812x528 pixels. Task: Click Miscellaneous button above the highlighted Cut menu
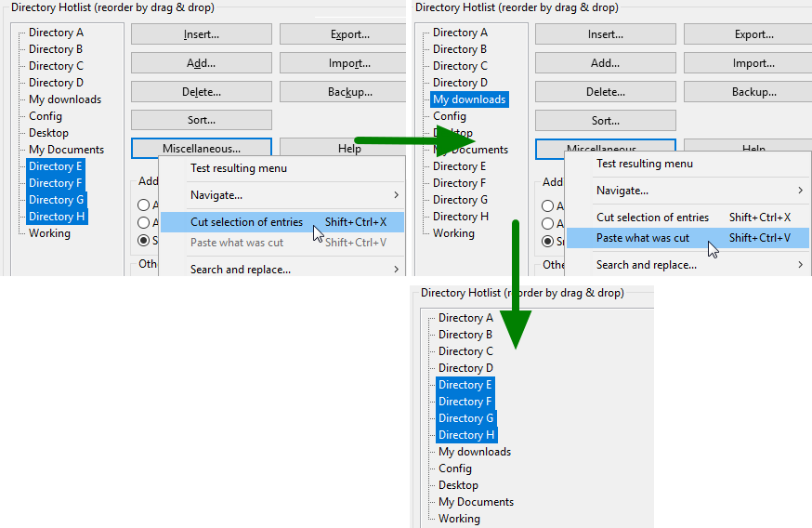[202, 149]
